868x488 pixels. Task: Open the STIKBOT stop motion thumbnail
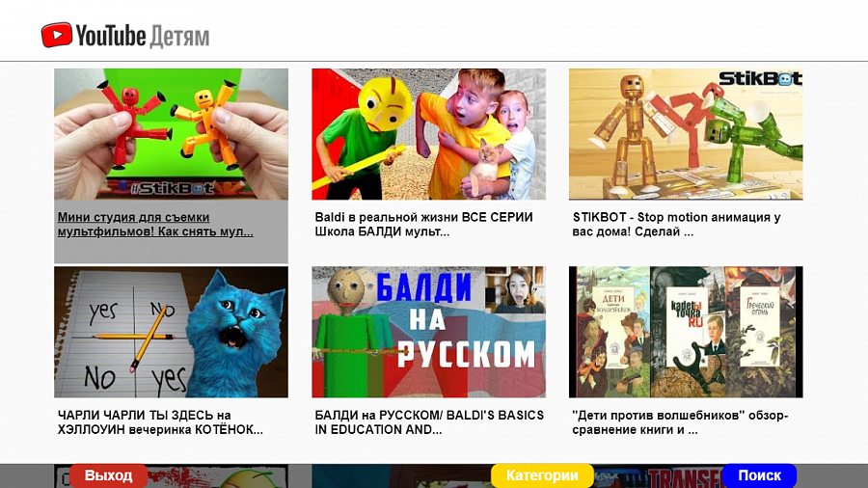[x=686, y=134]
